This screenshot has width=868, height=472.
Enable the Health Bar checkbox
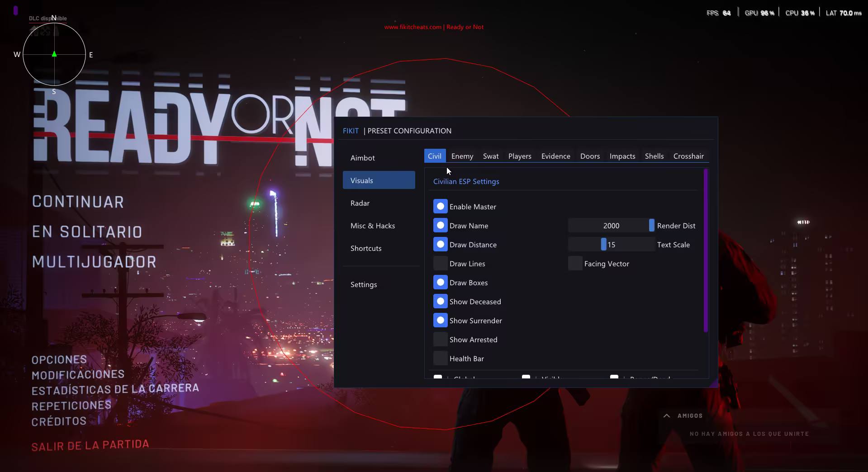[440, 359]
